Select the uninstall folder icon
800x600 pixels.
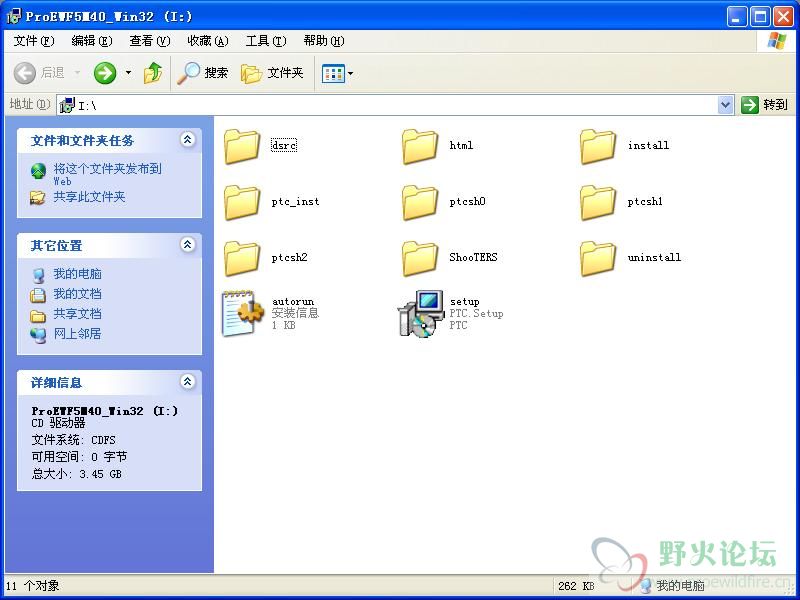[598, 259]
